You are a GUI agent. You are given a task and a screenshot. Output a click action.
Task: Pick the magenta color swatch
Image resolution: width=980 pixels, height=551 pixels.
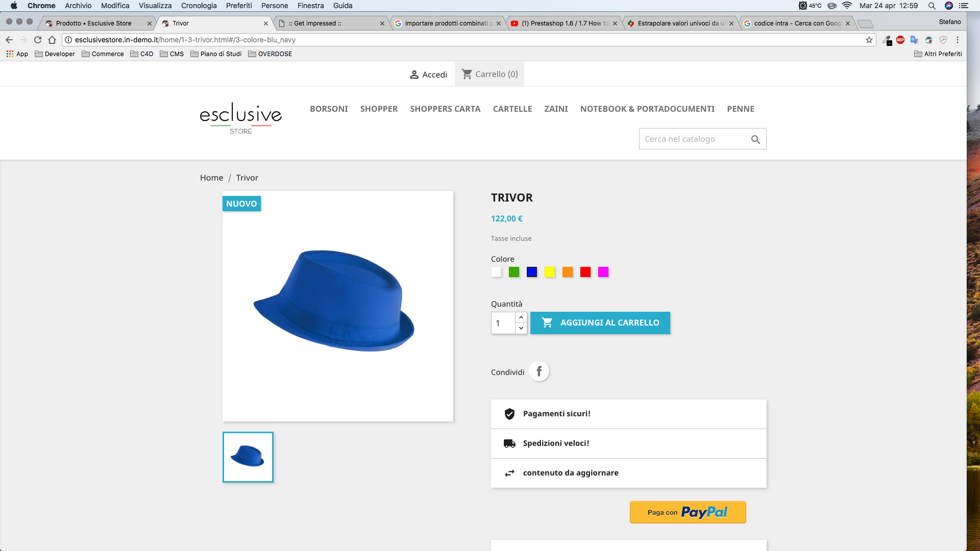coord(603,272)
